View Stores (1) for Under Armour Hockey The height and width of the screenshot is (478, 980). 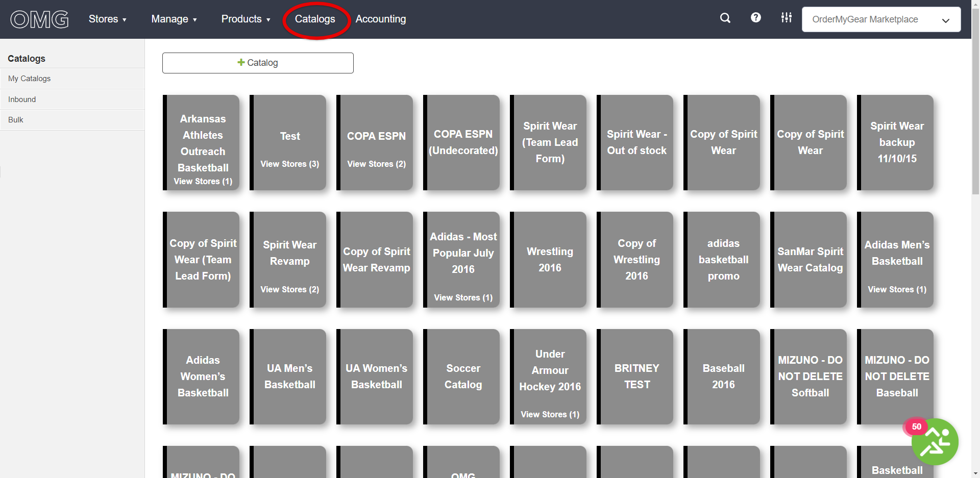(x=550, y=414)
